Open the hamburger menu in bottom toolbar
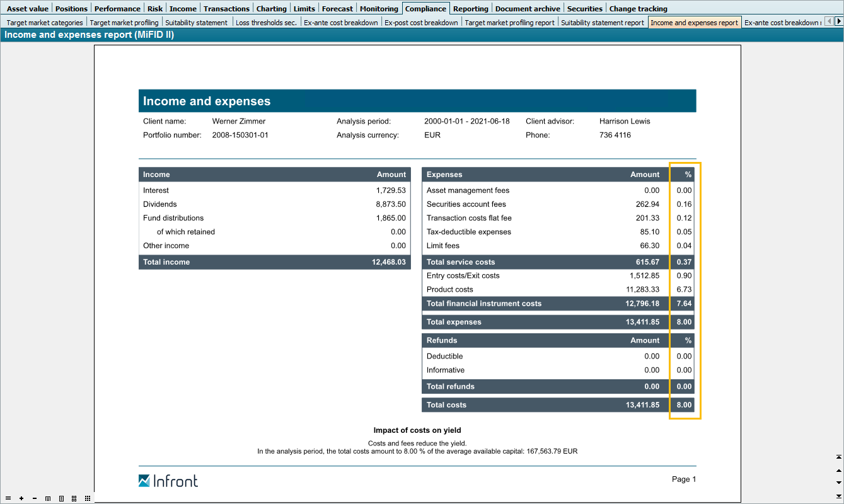 click(x=8, y=498)
